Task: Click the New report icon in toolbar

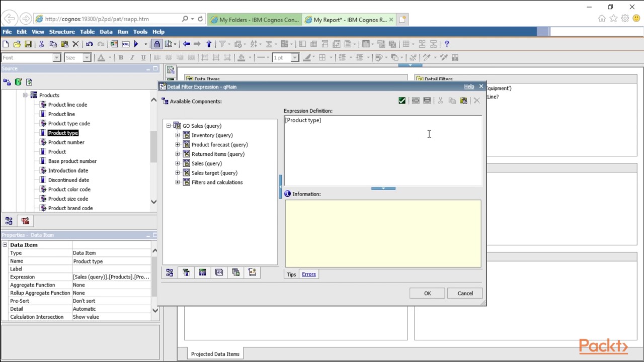Action: 6,44
